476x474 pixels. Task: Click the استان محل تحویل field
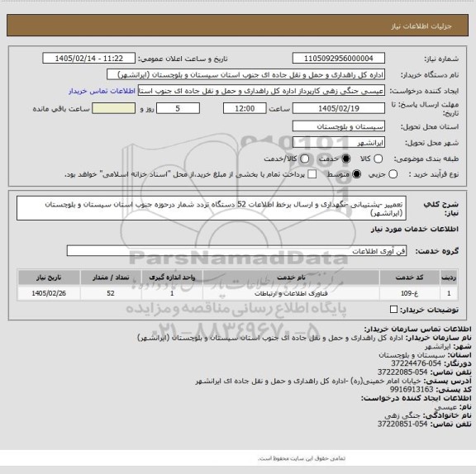click(x=339, y=126)
